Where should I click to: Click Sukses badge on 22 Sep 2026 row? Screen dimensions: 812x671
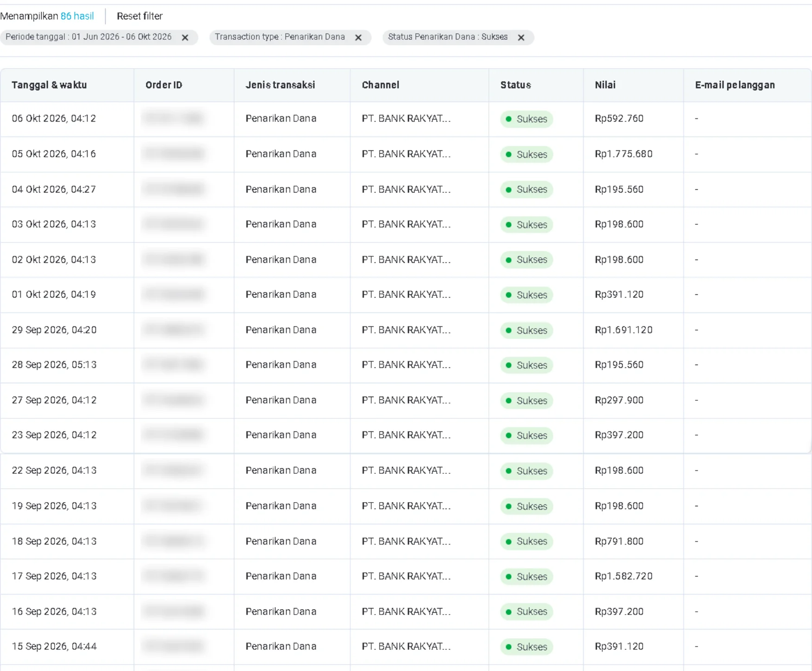pyautogui.click(x=526, y=471)
